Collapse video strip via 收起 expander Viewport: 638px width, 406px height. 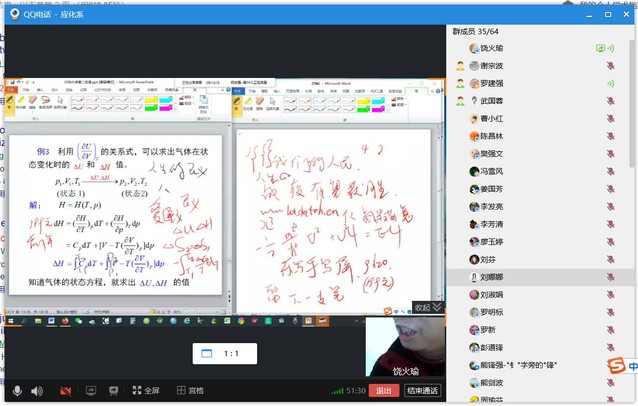click(428, 307)
